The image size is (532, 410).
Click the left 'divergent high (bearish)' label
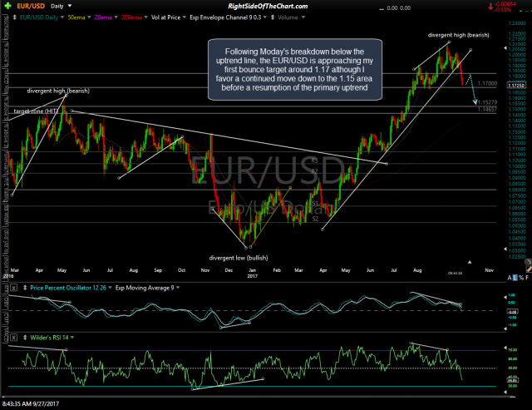[58, 91]
